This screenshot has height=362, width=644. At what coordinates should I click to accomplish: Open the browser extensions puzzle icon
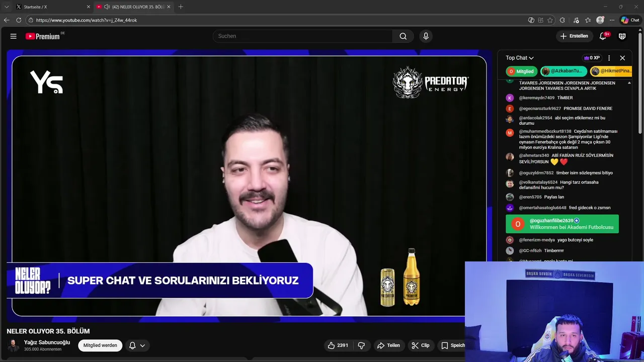pyautogui.click(x=562, y=20)
